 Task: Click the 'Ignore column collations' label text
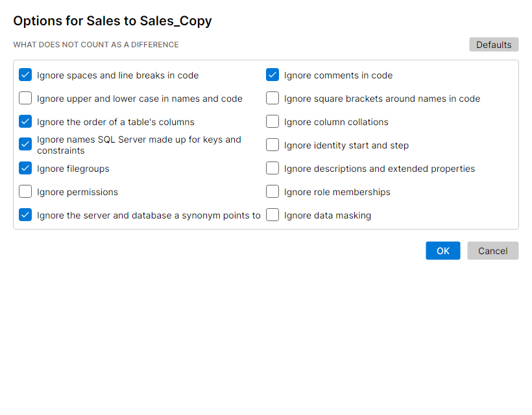336,122
